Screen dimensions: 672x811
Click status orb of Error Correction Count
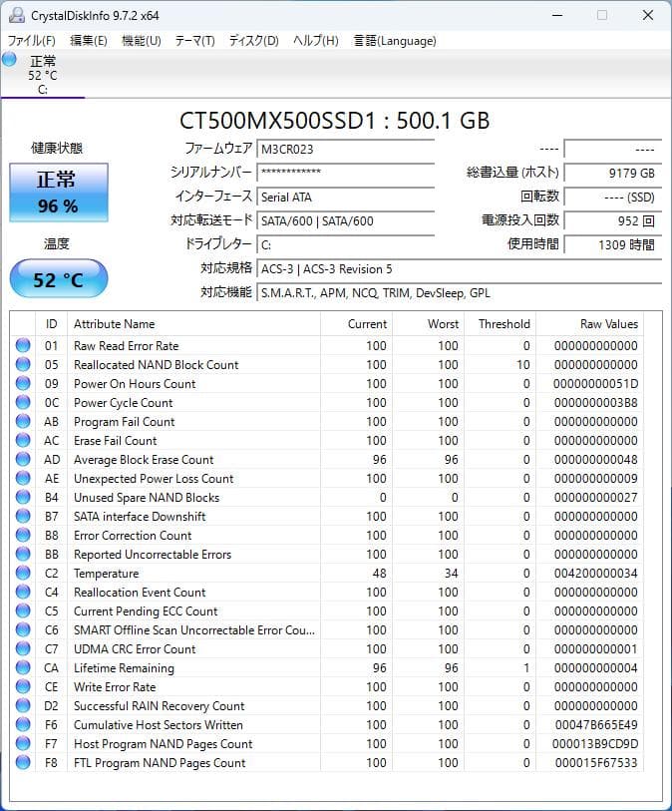23,536
